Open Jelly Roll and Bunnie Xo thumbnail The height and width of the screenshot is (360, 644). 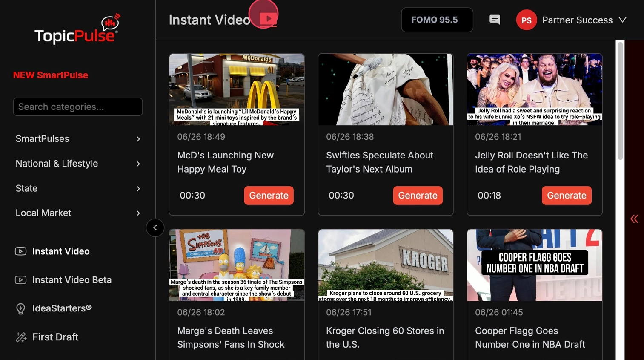(x=535, y=89)
